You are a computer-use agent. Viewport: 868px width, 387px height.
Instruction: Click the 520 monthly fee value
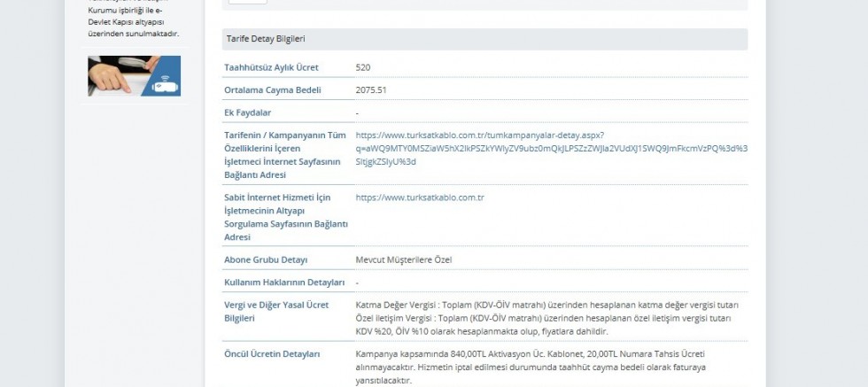click(363, 67)
